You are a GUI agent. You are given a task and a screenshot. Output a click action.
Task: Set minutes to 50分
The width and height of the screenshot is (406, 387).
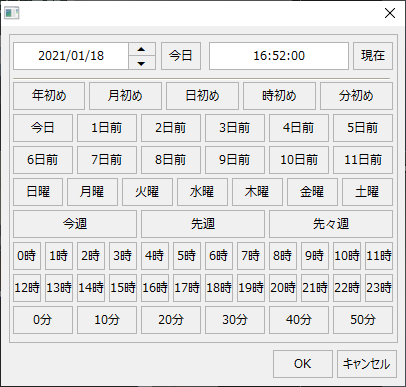coord(363,320)
